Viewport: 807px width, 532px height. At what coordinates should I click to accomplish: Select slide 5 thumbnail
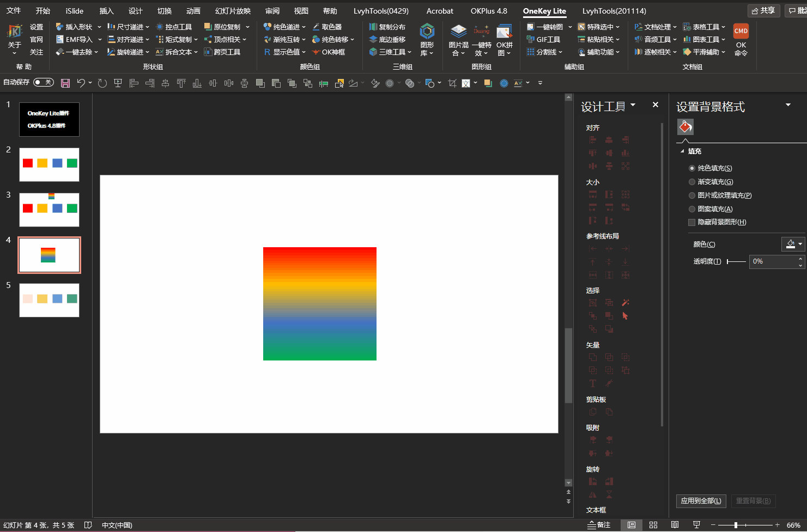(49, 300)
